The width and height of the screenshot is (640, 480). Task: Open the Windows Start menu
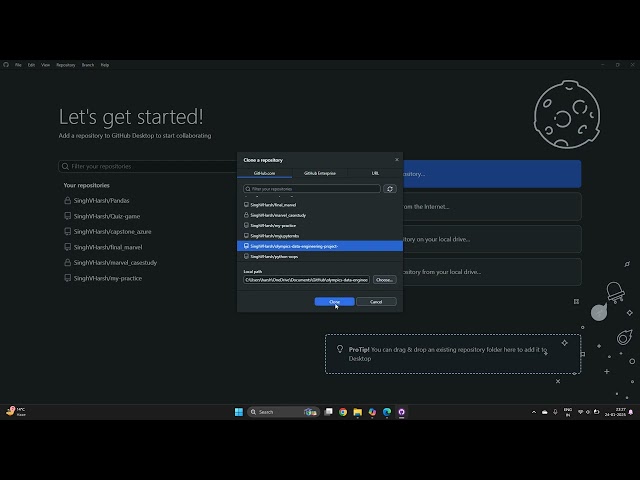pos(239,412)
